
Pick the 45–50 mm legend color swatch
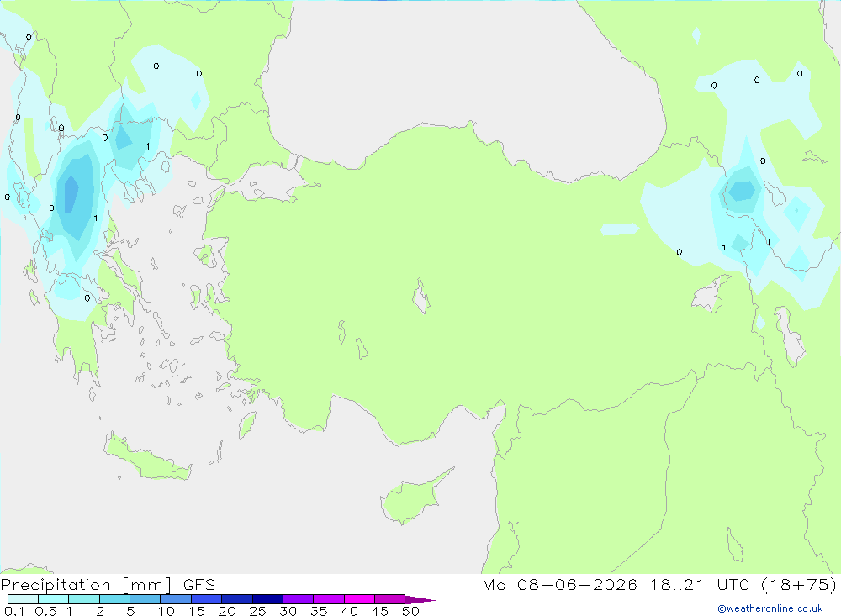[390, 599]
